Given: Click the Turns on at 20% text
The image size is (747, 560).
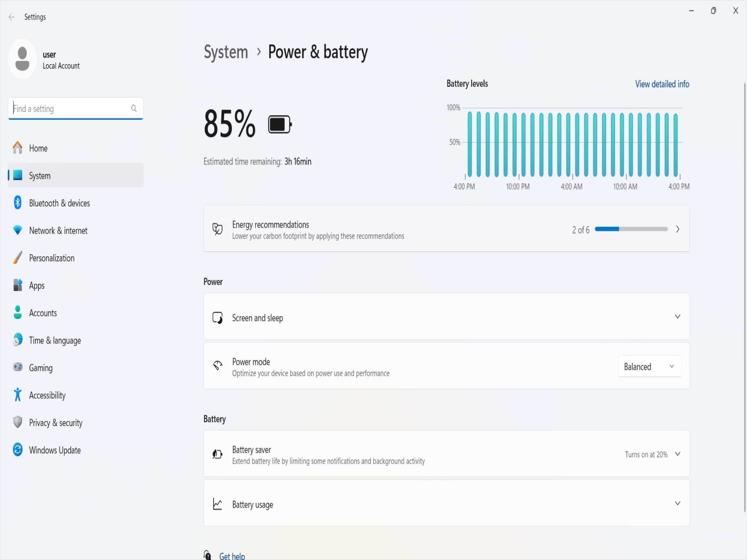Looking at the screenshot, I should (x=646, y=455).
